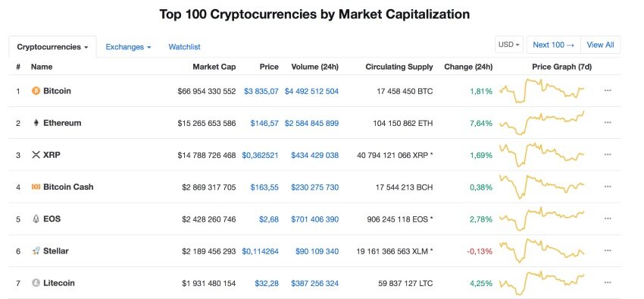Expand the Cryptocurrencies dropdown tab

(52, 47)
